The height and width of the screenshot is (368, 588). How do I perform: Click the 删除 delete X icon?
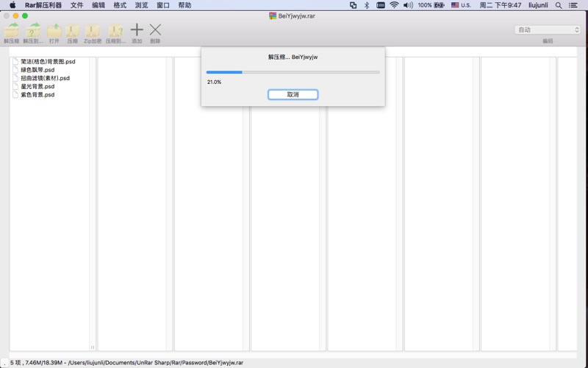point(155,29)
